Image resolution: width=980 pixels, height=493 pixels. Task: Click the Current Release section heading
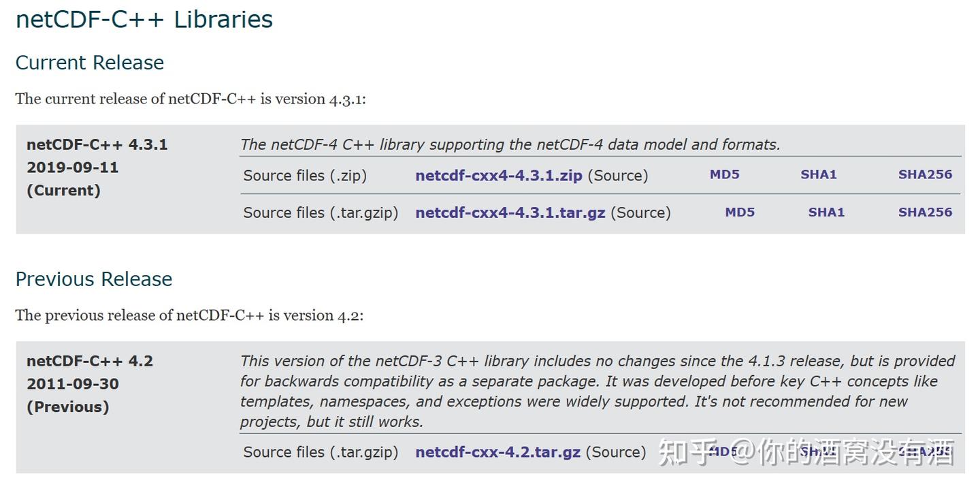pos(89,63)
